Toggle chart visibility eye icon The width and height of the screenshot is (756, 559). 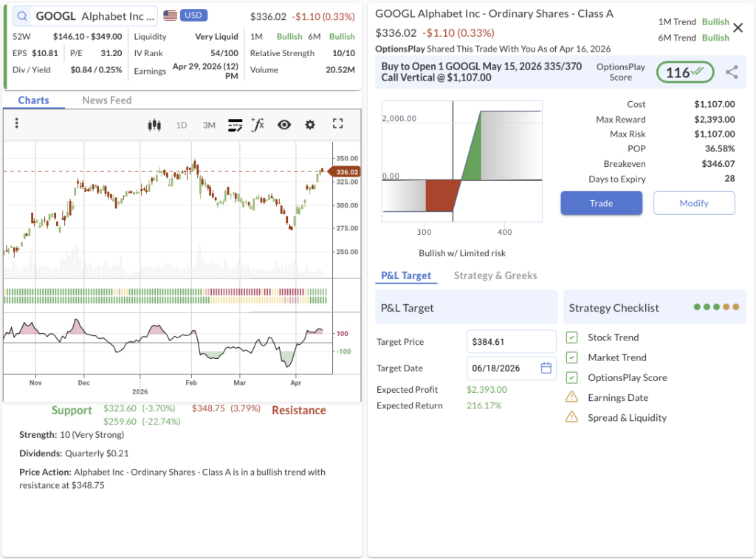(x=284, y=125)
